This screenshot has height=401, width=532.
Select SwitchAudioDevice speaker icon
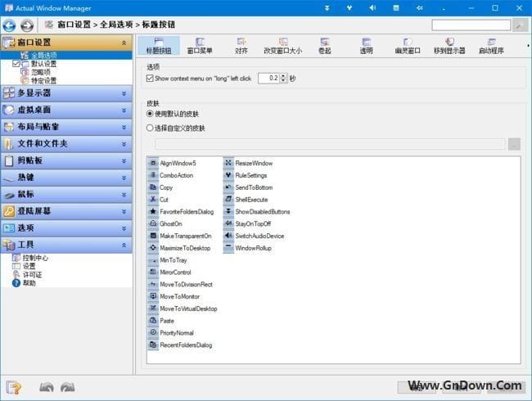click(x=228, y=236)
